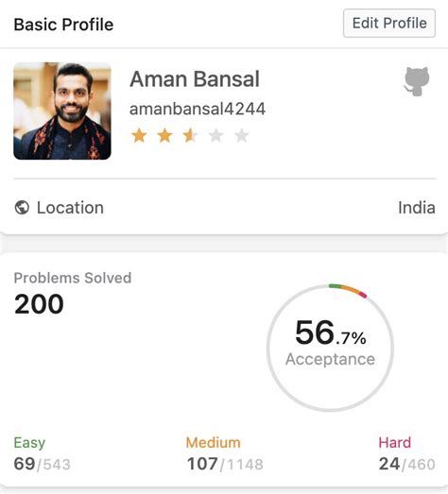This screenshot has height=494, width=448.
Task: Click the colored arc on acceptance ring
Action: (348, 290)
